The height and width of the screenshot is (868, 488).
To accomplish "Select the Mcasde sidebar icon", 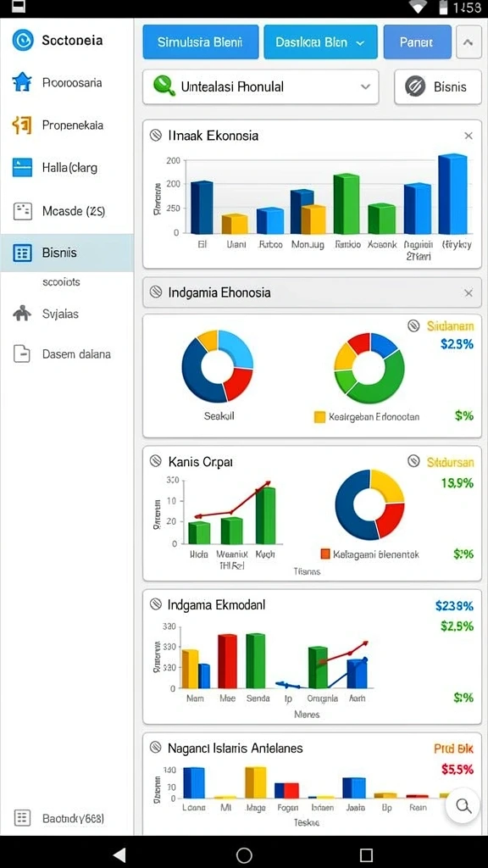I will (22, 210).
